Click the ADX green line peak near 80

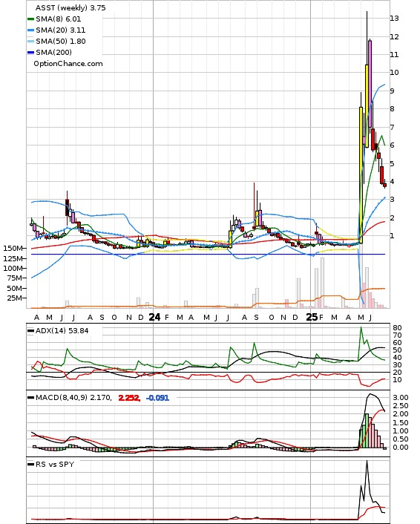[361, 327]
